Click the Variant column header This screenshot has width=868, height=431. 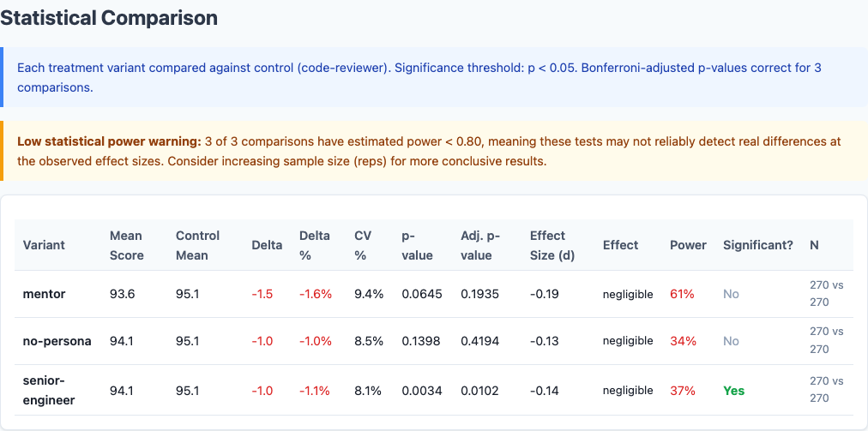pos(44,245)
